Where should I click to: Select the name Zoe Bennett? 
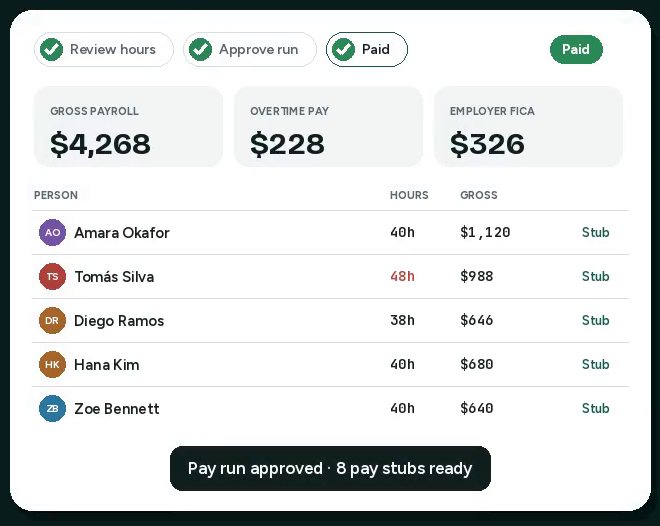point(117,409)
